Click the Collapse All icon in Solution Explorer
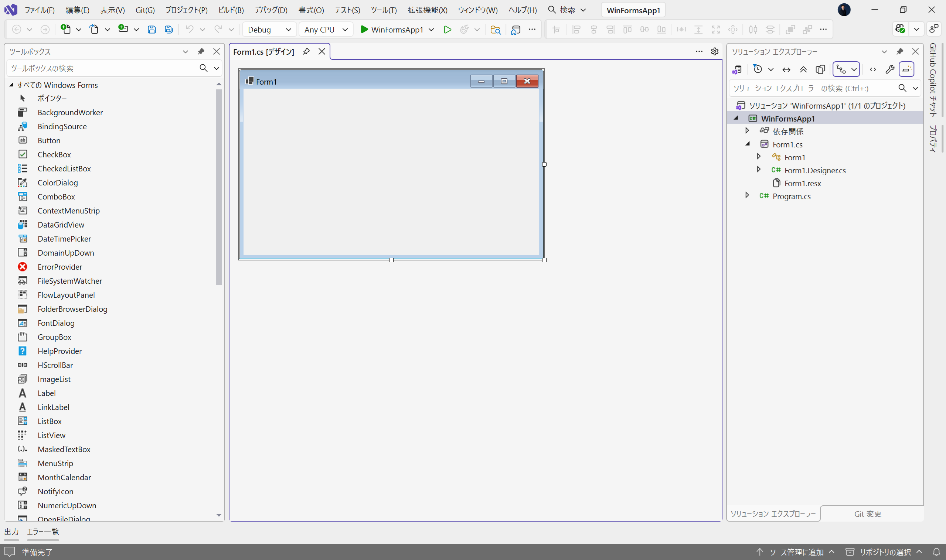946x560 pixels. 803,69
